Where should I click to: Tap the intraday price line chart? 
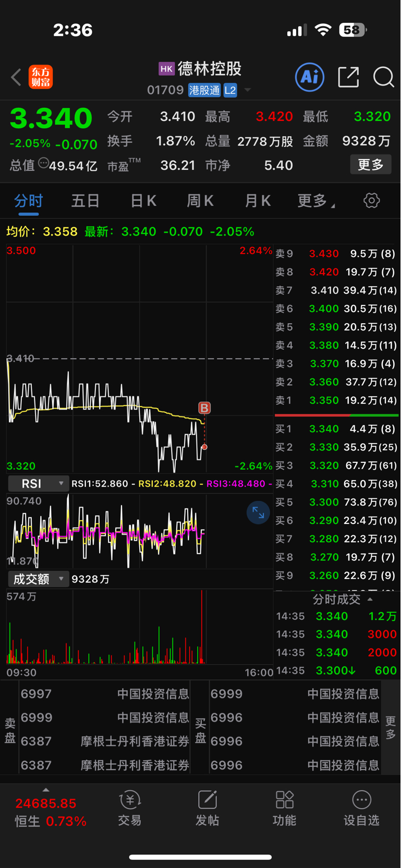pos(140,359)
